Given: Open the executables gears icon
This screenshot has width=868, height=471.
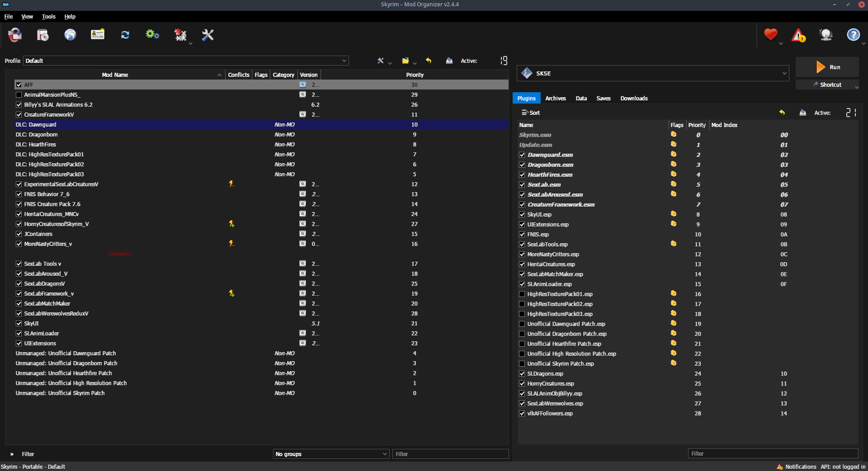Looking at the screenshot, I should click(152, 35).
